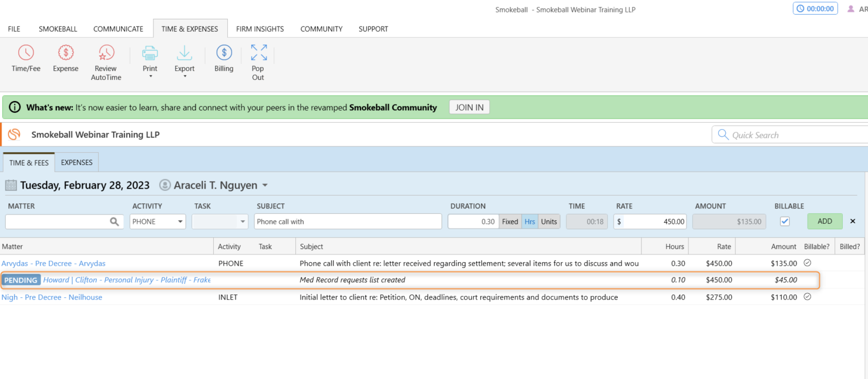Select Units duration type

(549, 222)
